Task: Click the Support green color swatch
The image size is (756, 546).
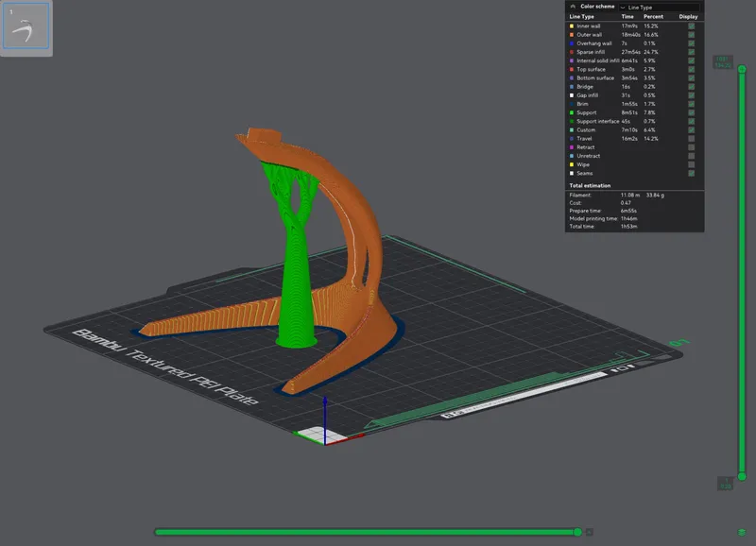Action: point(571,112)
